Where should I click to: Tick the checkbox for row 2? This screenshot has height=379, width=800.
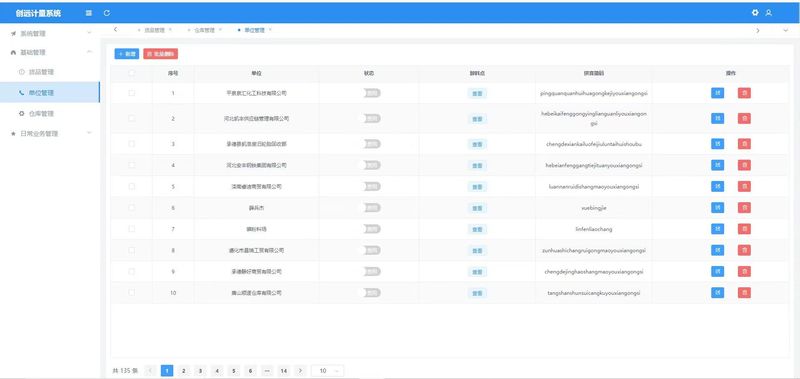[x=132, y=118]
